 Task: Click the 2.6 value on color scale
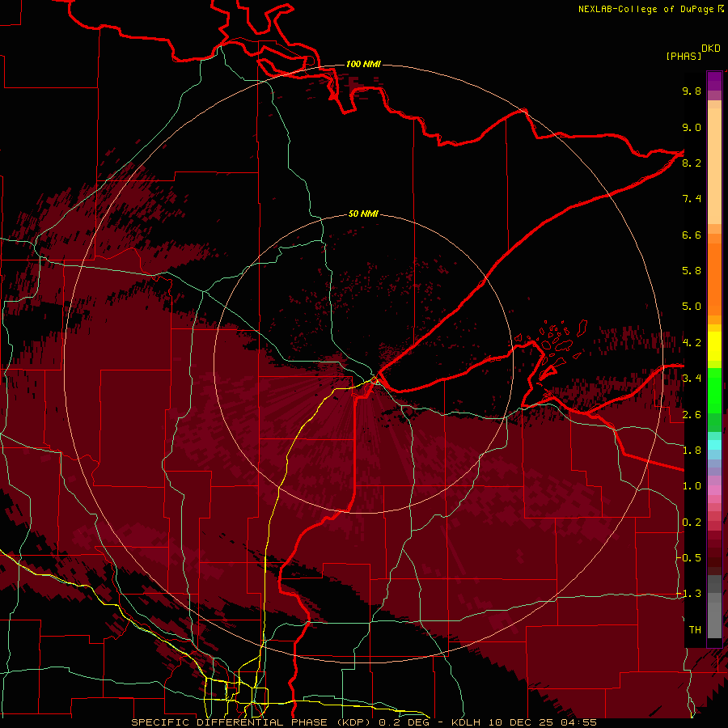pos(692,414)
